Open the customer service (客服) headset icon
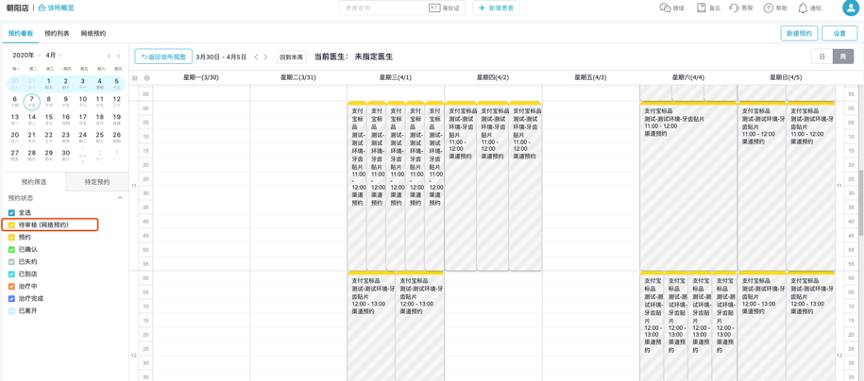This screenshot has width=864, height=381. coord(733,8)
